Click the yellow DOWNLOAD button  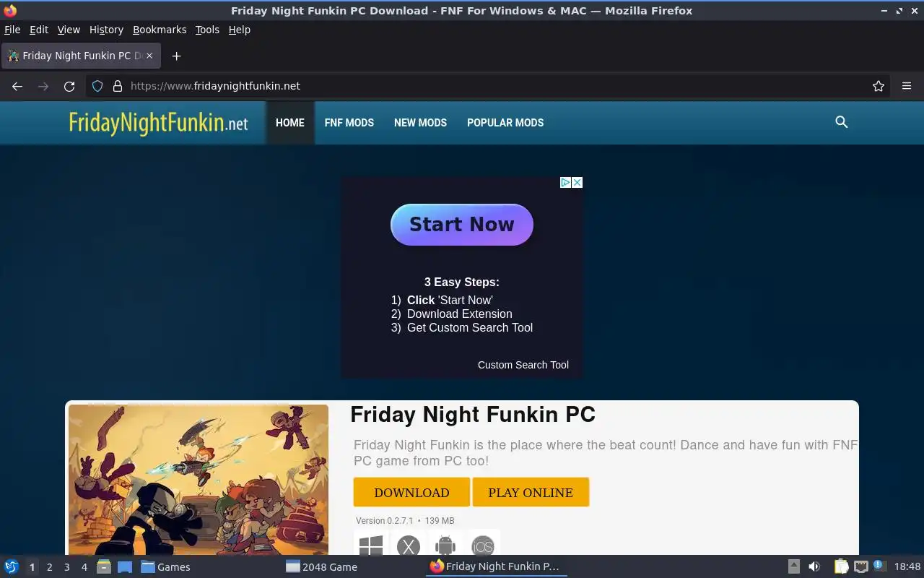point(411,492)
